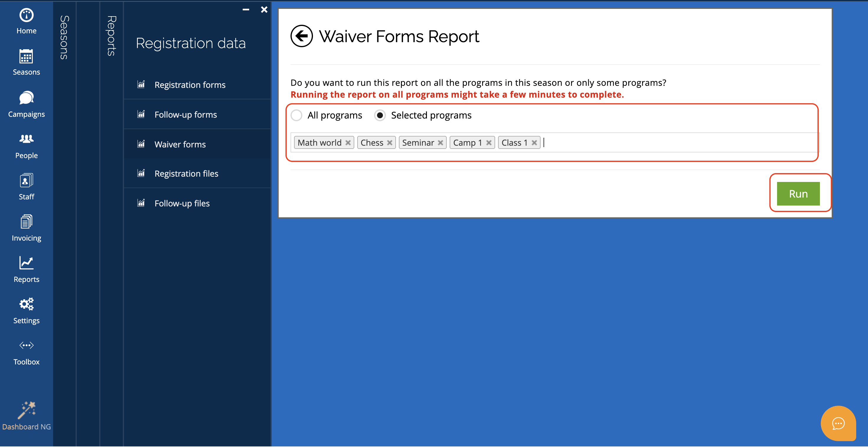This screenshot has height=447, width=868.
Task: Select the All programs radio button
Action: click(x=296, y=116)
